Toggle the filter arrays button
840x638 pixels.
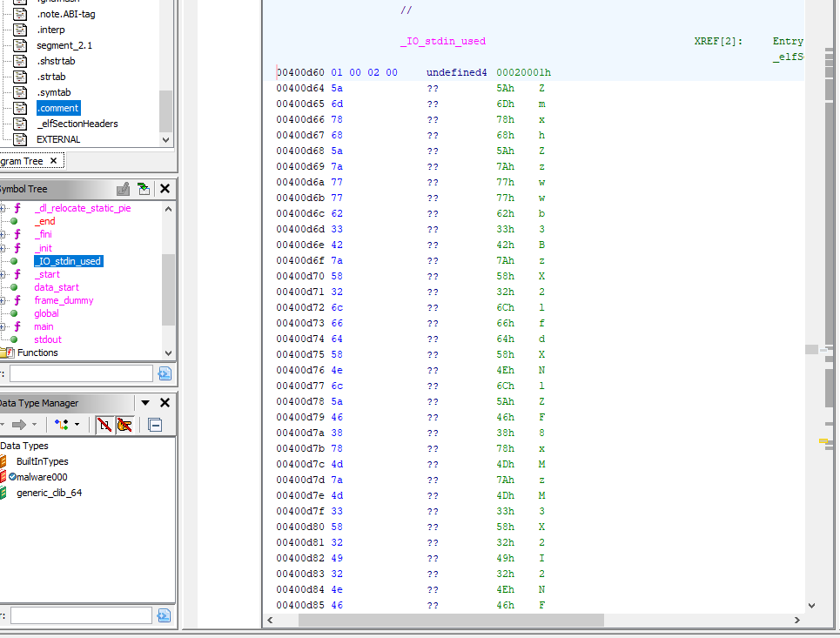coord(104,425)
